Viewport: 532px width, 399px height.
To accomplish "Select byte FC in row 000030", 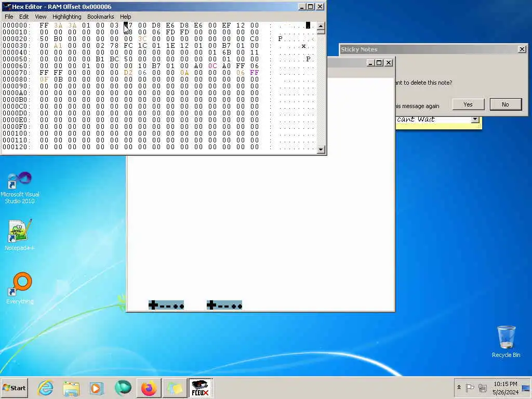I will [128, 46].
